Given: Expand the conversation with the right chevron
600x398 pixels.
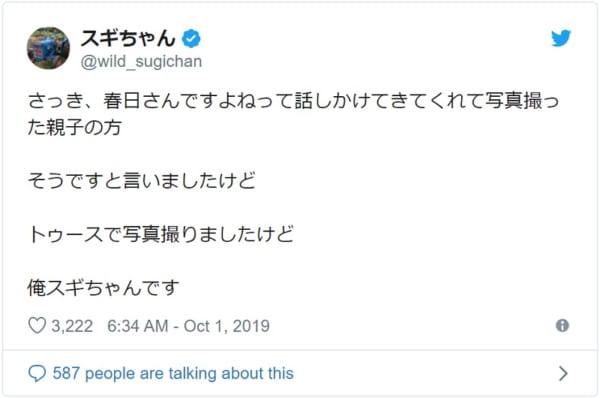Looking at the screenshot, I should 563,373.
